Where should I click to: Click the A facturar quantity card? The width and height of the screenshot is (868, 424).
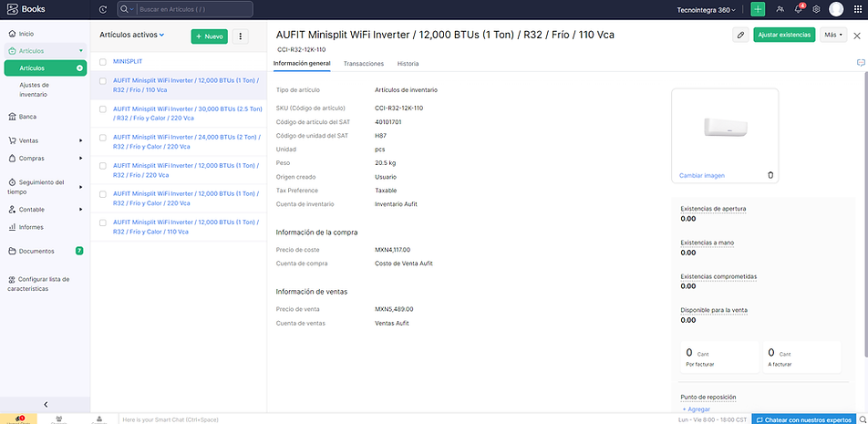coord(802,357)
